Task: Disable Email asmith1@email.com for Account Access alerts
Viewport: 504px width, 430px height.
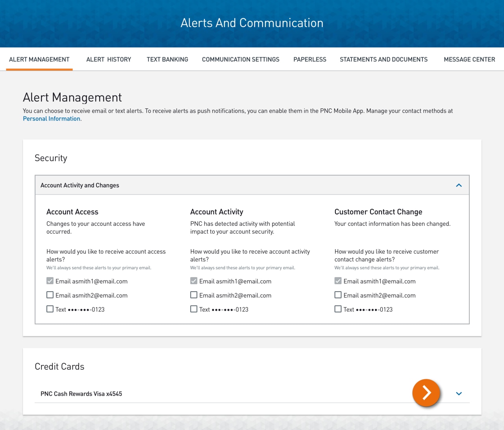Action: 50,281
